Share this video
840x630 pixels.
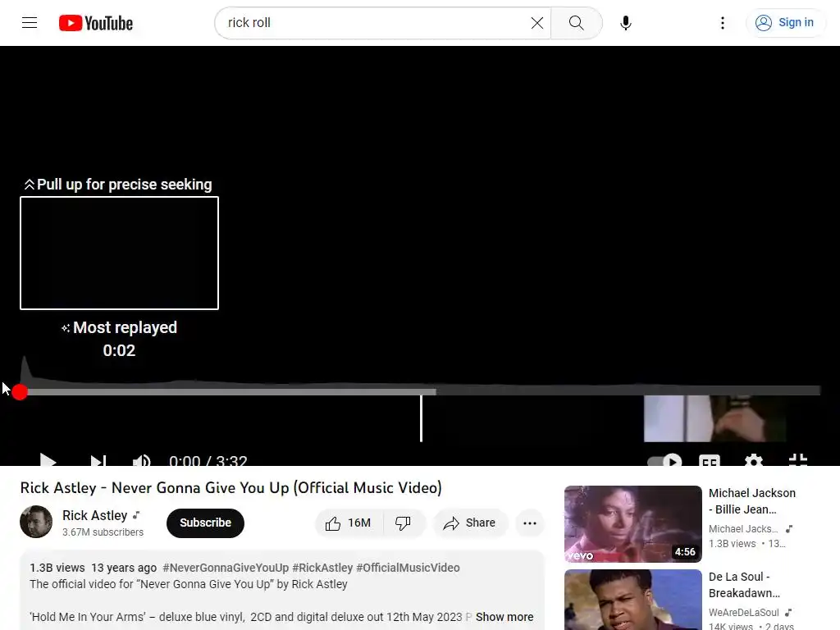point(469,523)
